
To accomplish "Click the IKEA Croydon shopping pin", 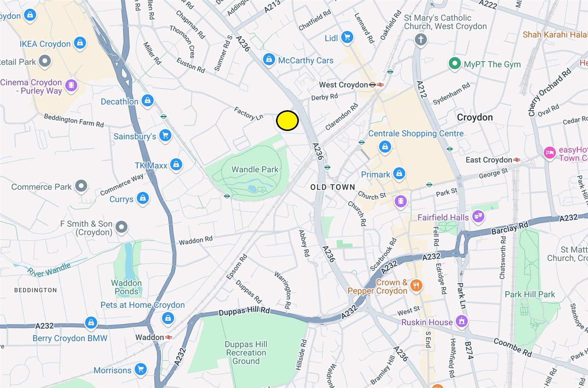I will [x=80, y=43].
